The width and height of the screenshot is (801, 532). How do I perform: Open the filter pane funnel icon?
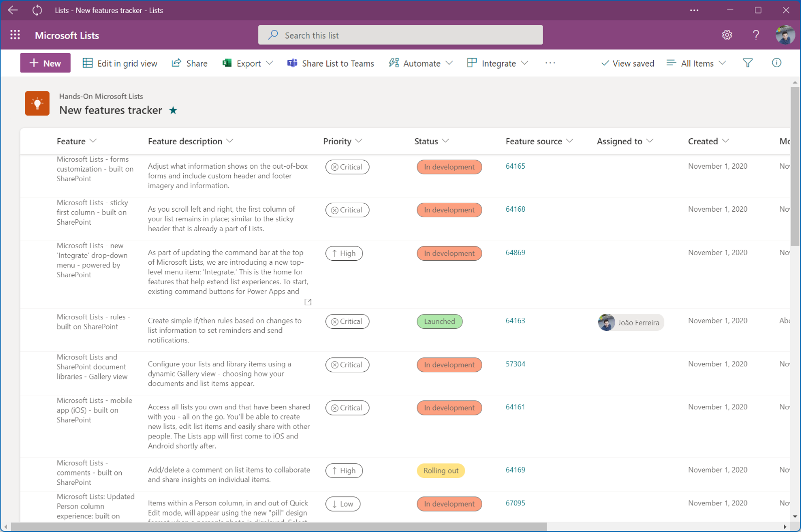[747, 63]
